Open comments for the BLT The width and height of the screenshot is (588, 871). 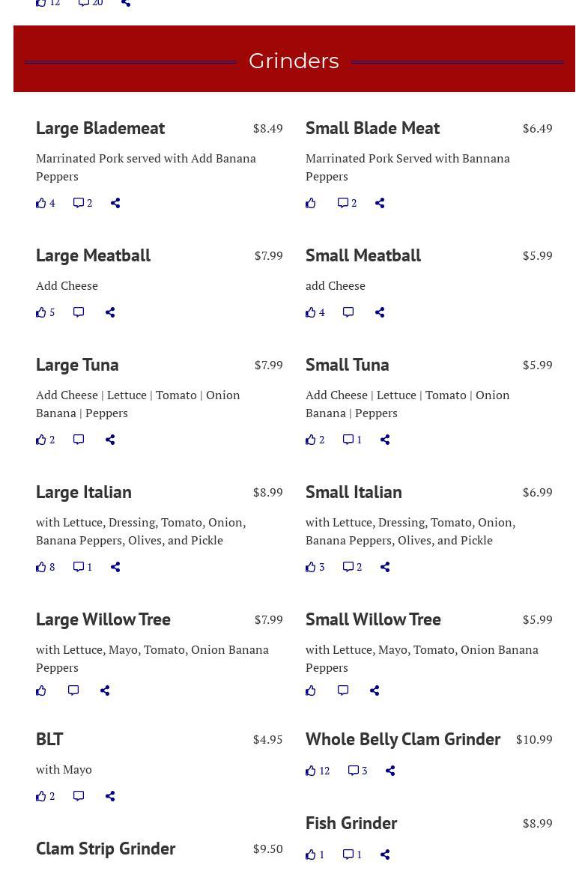click(x=79, y=797)
